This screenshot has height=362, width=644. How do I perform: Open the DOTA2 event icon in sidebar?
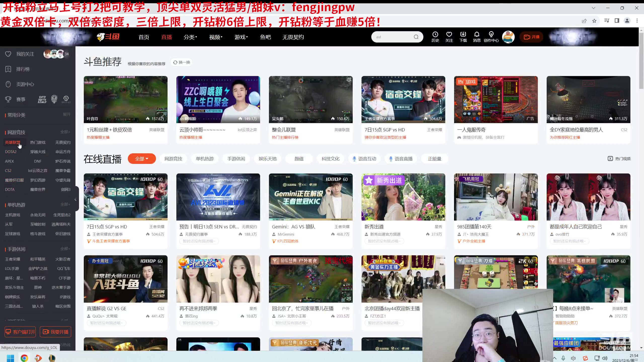point(66,99)
